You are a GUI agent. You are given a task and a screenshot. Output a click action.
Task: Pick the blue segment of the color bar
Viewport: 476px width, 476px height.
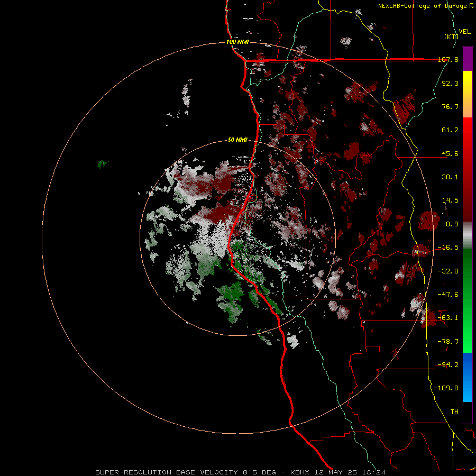pyautogui.click(x=467, y=377)
